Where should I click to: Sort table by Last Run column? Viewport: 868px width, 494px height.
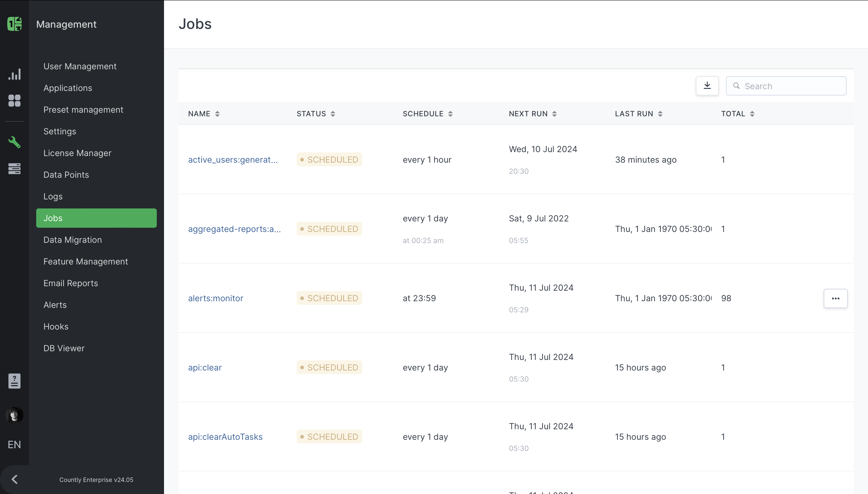pos(639,114)
